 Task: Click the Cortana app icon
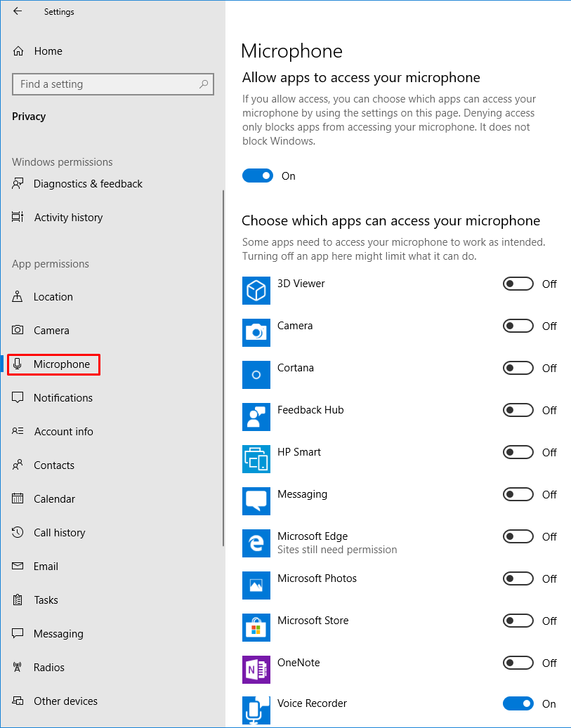(256, 375)
